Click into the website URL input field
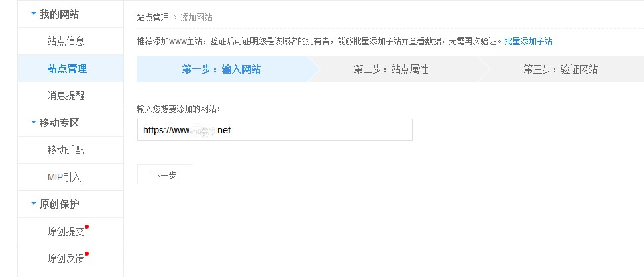 274,130
